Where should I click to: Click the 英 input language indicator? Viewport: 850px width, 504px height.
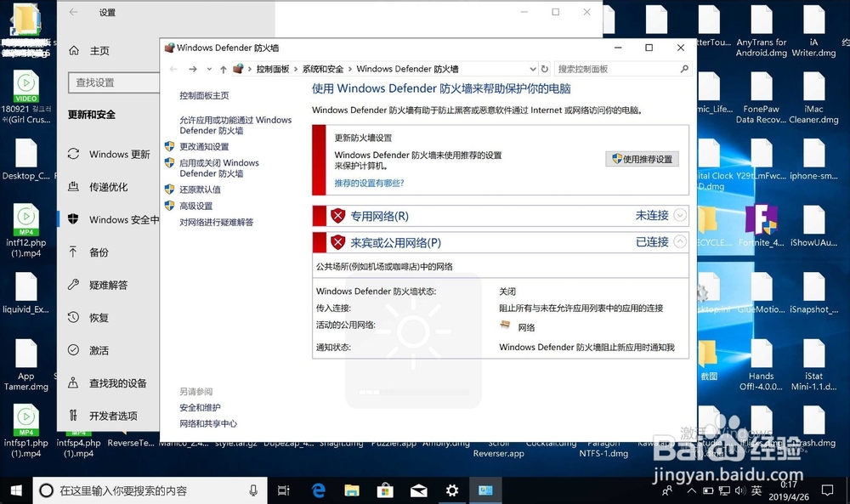756,491
